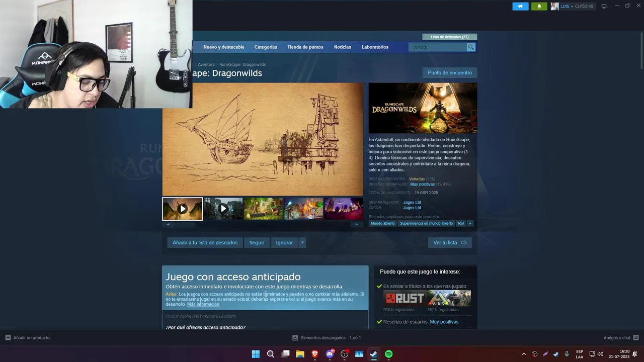Open Amigos y chat
644x362 pixels.
(x=621, y=338)
